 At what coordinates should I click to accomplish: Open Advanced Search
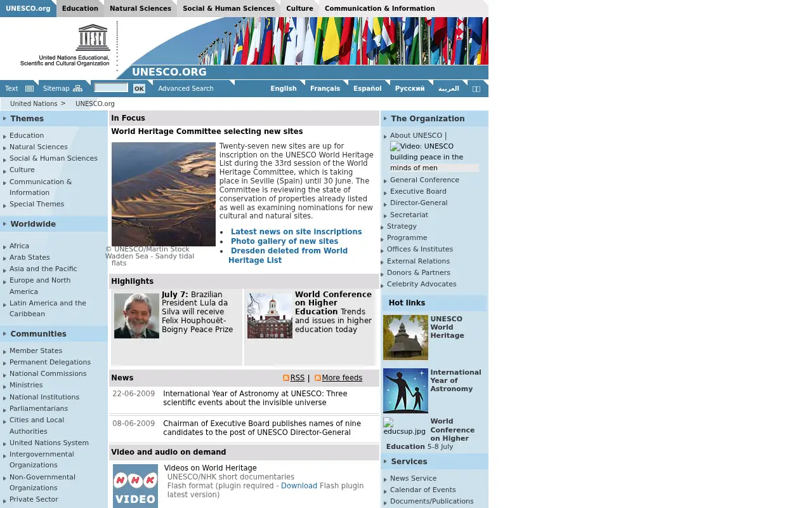tap(186, 89)
